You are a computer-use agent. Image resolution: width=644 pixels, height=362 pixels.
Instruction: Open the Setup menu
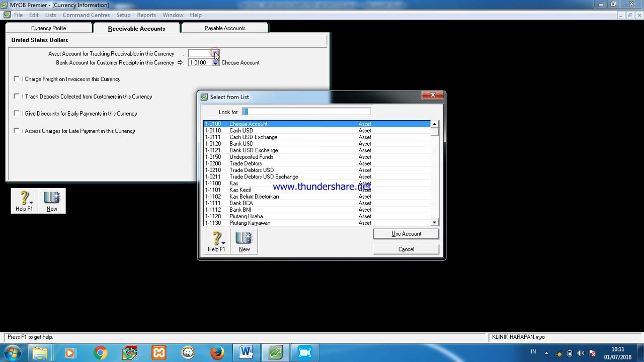pos(123,15)
